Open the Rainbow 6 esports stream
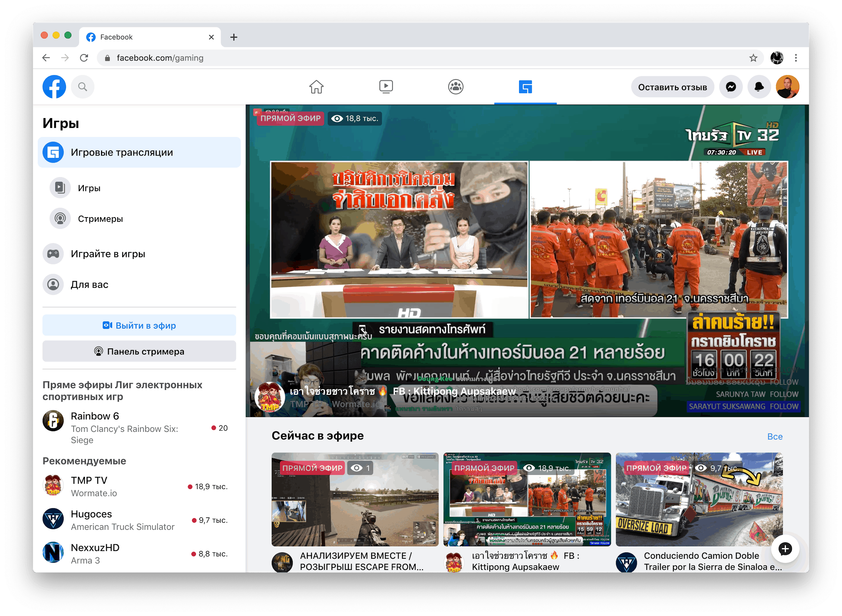842x616 pixels. pos(139,428)
